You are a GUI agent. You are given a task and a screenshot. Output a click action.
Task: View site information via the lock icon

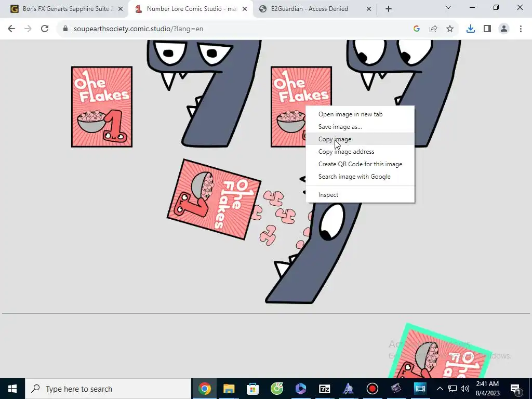click(x=65, y=29)
